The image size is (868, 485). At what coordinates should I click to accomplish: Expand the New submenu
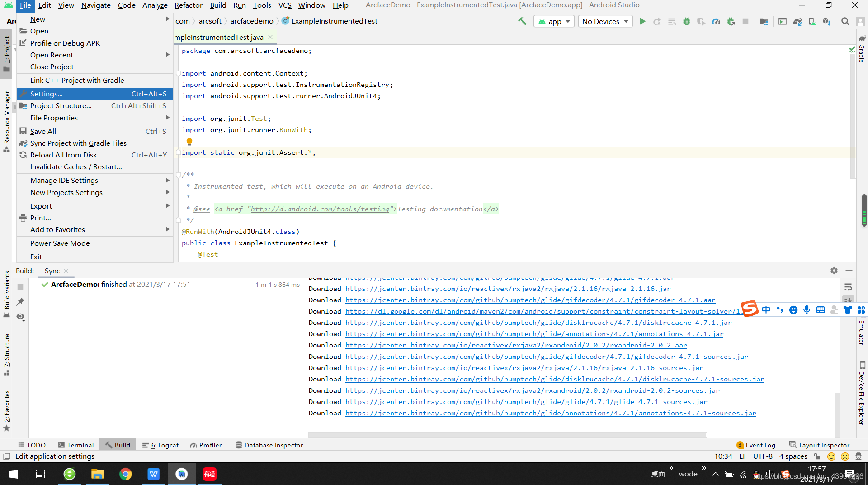(95, 19)
